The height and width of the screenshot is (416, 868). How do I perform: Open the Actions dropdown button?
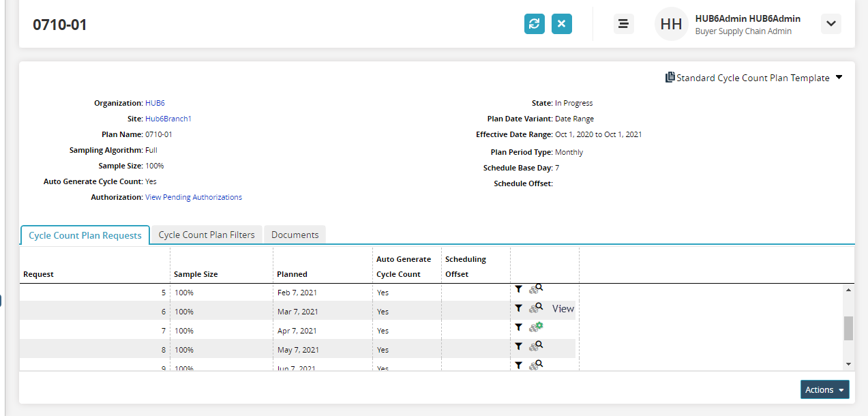(x=824, y=389)
